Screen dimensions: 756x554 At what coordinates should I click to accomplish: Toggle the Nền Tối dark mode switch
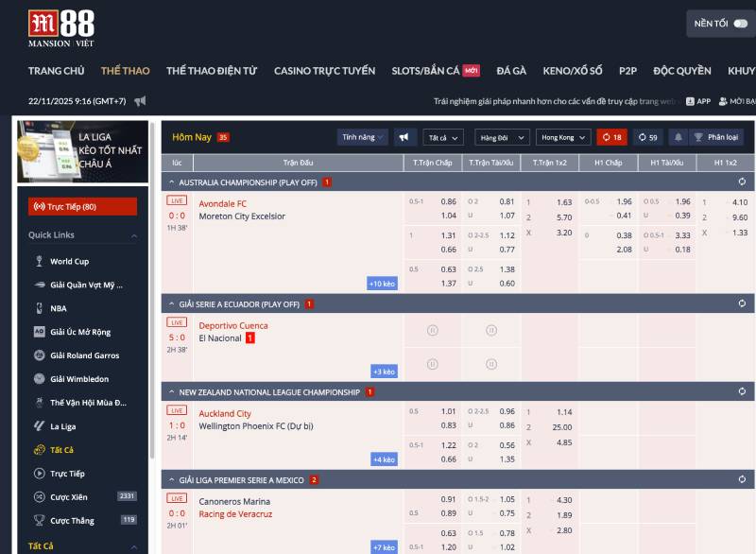740,24
